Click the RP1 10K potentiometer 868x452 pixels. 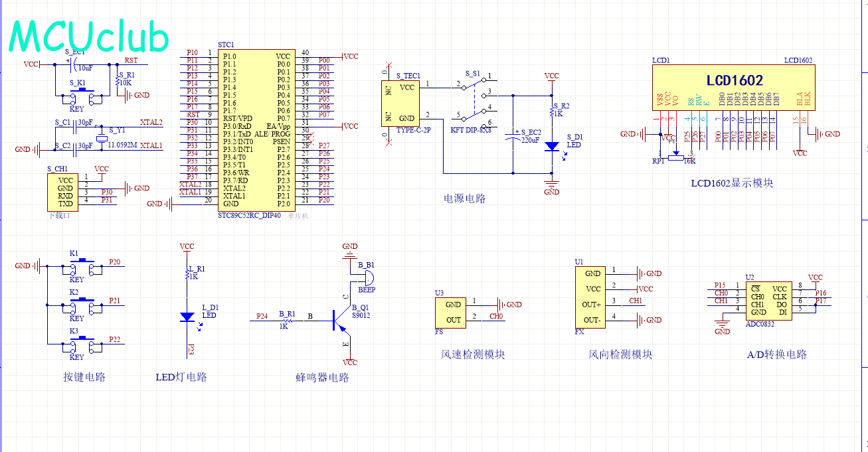coord(675,156)
